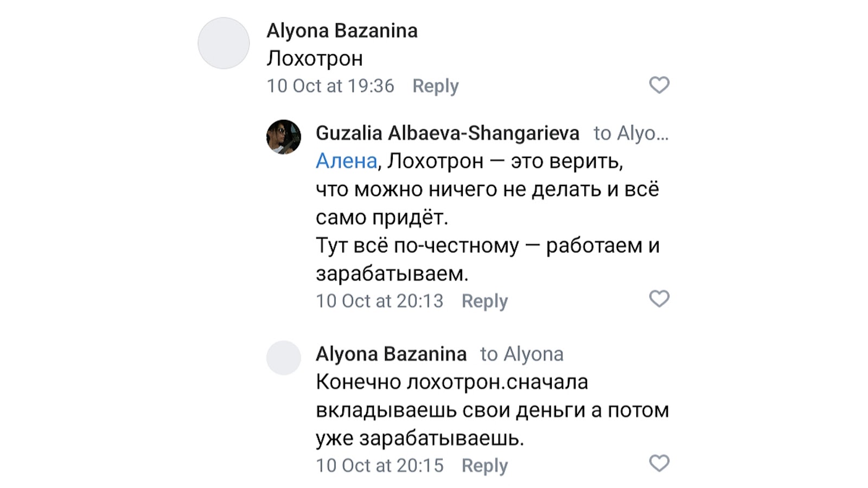Open Alyona Bazanina's avatar on the top comment
Screen dimensions: 868x488
224,43
